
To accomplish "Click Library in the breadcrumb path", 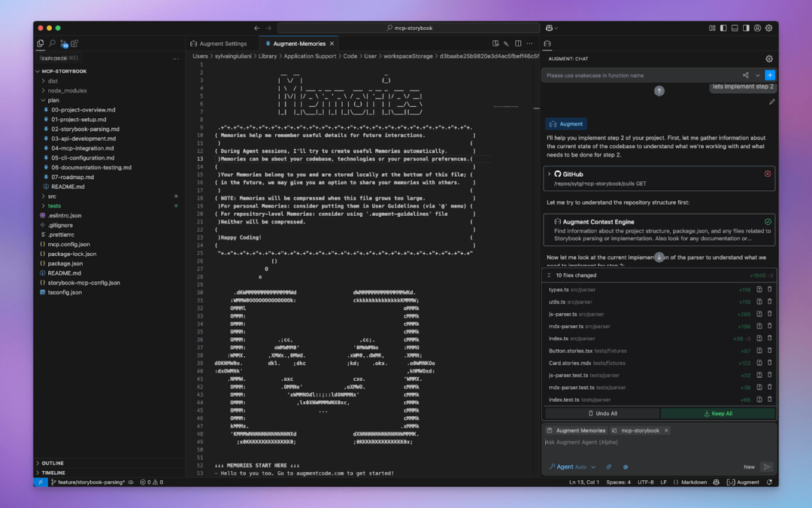I will click(x=267, y=56).
